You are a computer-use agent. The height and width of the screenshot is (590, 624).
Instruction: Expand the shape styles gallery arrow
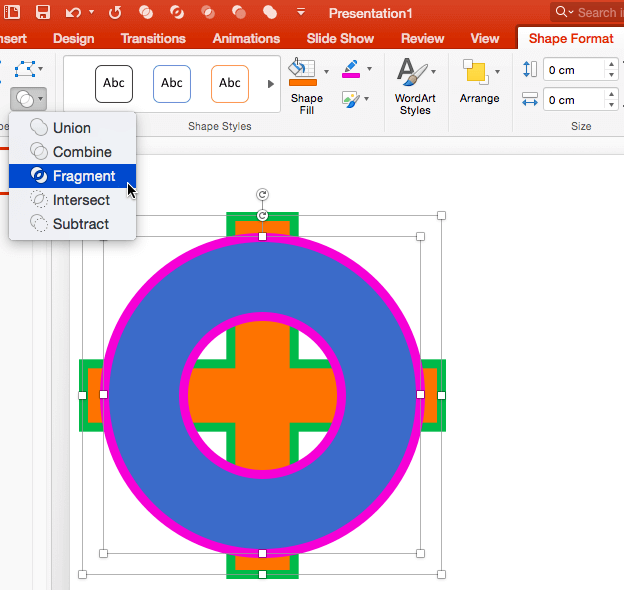(x=270, y=84)
